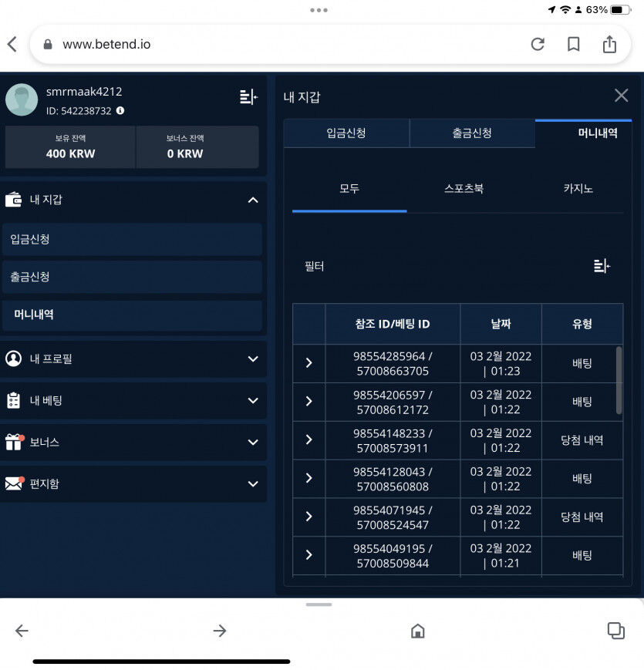This screenshot has width=644, height=670.
Task: Go forward with bottom right arrow
Action: tap(220, 631)
